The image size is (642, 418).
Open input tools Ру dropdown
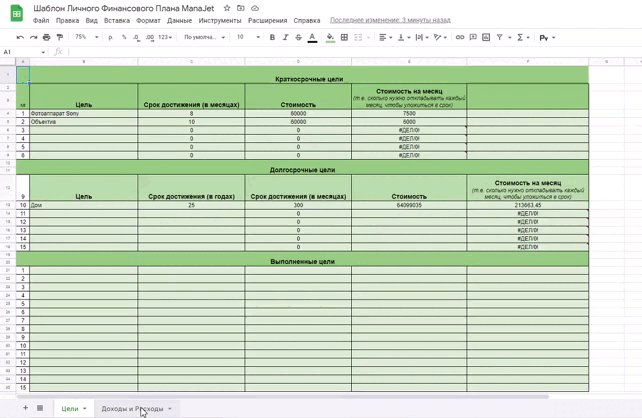pos(547,38)
